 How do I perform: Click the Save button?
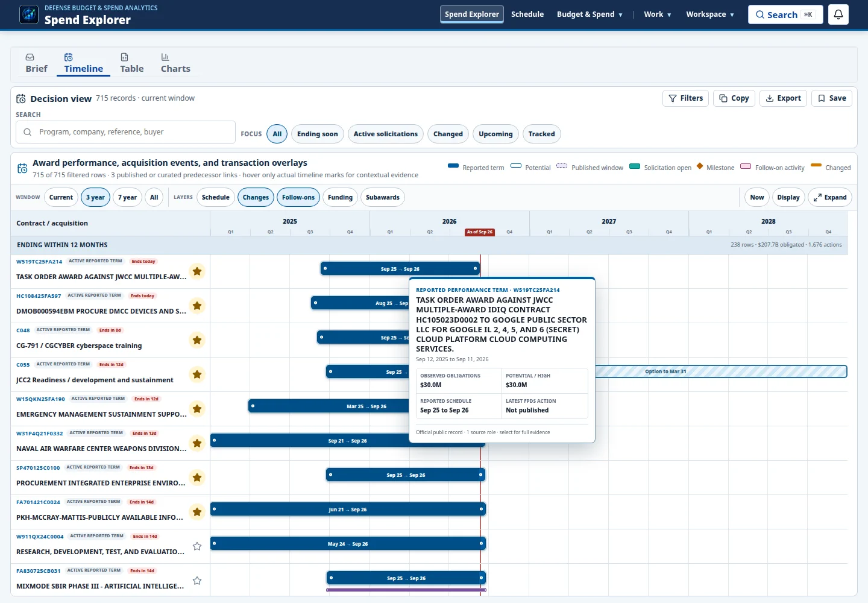pyautogui.click(x=832, y=98)
